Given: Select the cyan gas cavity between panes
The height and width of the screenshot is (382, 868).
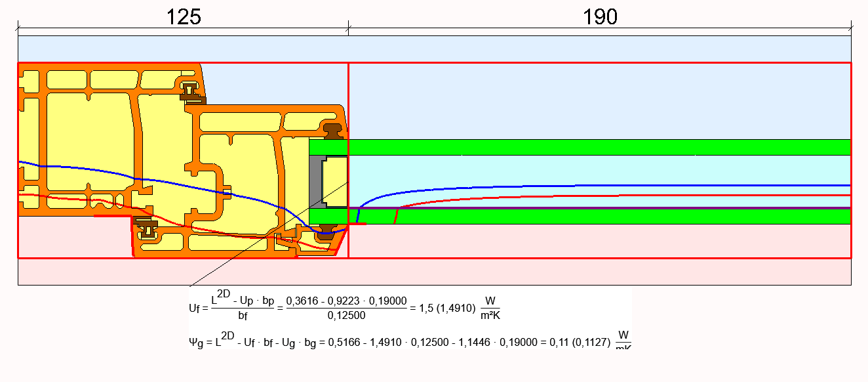Looking at the screenshot, I should [x=590, y=170].
